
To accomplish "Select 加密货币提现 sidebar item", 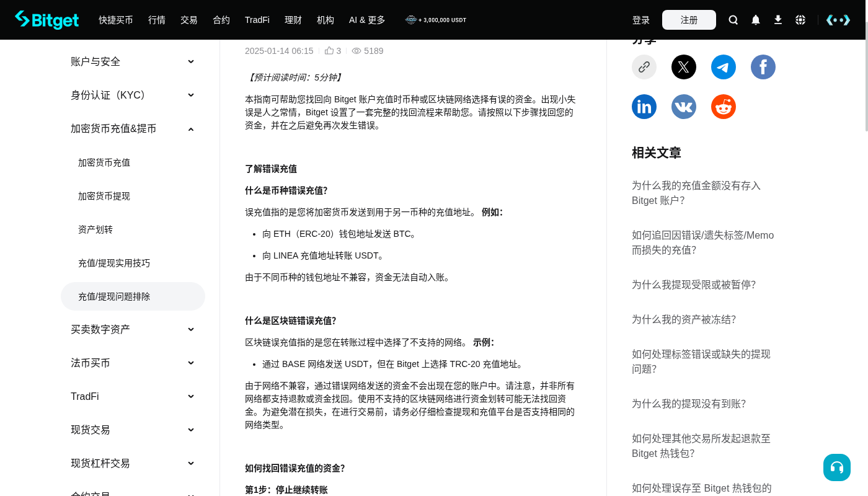I will coord(133,196).
